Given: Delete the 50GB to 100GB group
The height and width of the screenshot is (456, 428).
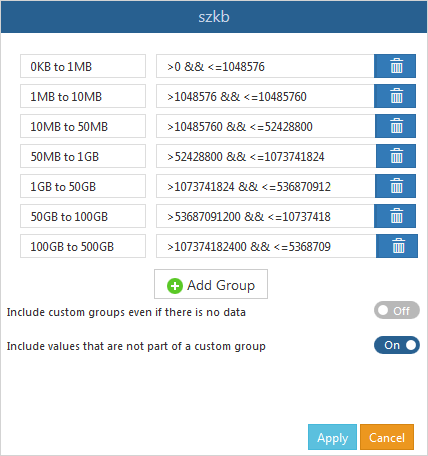Looking at the screenshot, I should point(395,216).
